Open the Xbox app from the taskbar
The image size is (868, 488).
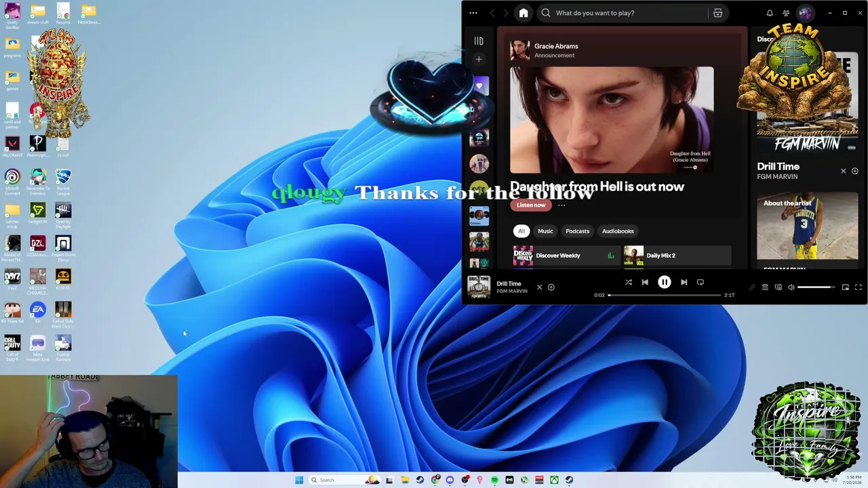[554, 480]
